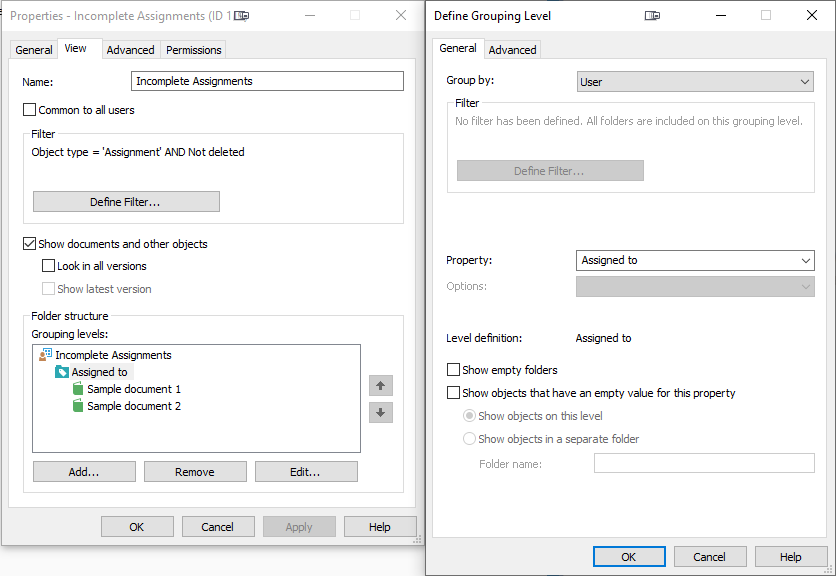Confirm OK in Define Grouping Level dialog

[x=629, y=556]
